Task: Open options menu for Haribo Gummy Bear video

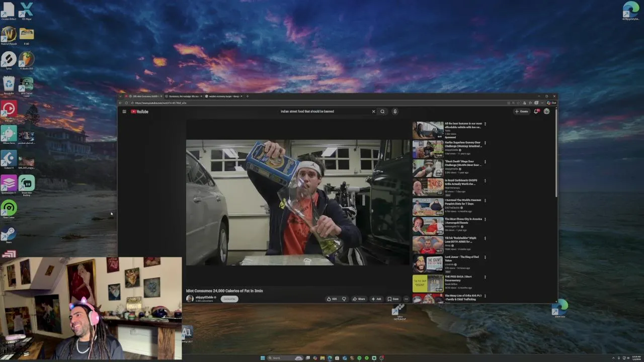Action: [x=485, y=143]
